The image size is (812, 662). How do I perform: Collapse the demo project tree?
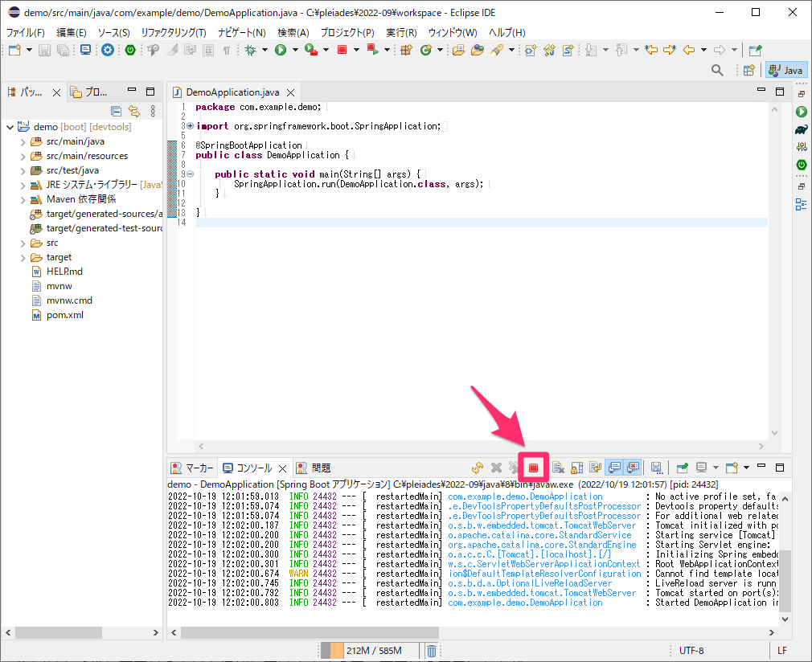click(x=10, y=127)
